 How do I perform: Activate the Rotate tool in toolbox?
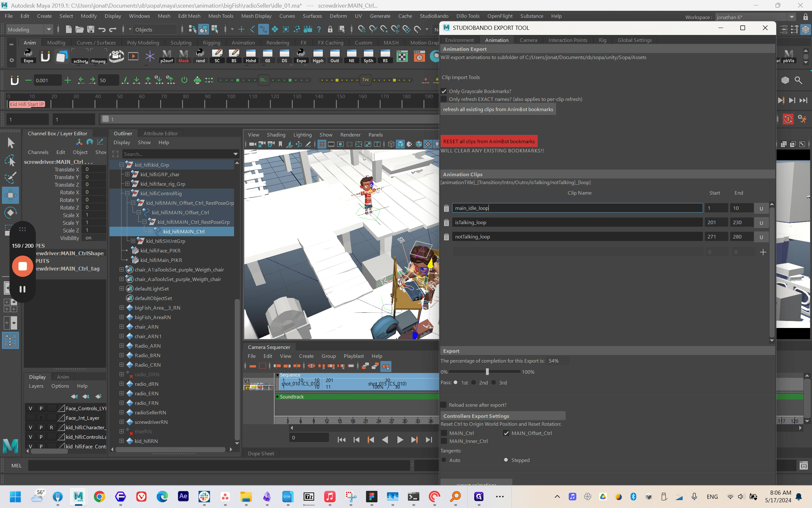click(11, 213)
